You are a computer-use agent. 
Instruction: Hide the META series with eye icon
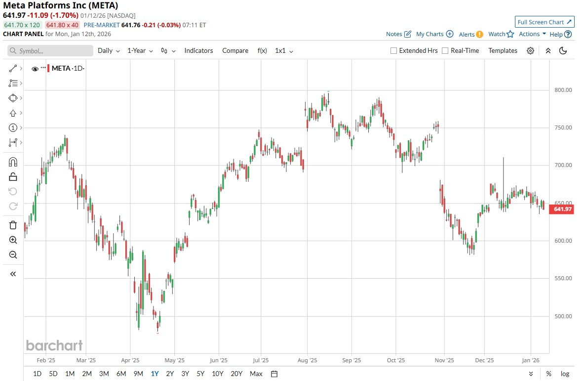(x=35, y=69)
